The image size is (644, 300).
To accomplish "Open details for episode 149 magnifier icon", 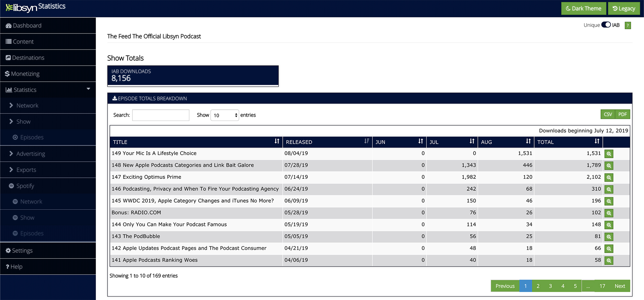I will [x=609, y=154].
